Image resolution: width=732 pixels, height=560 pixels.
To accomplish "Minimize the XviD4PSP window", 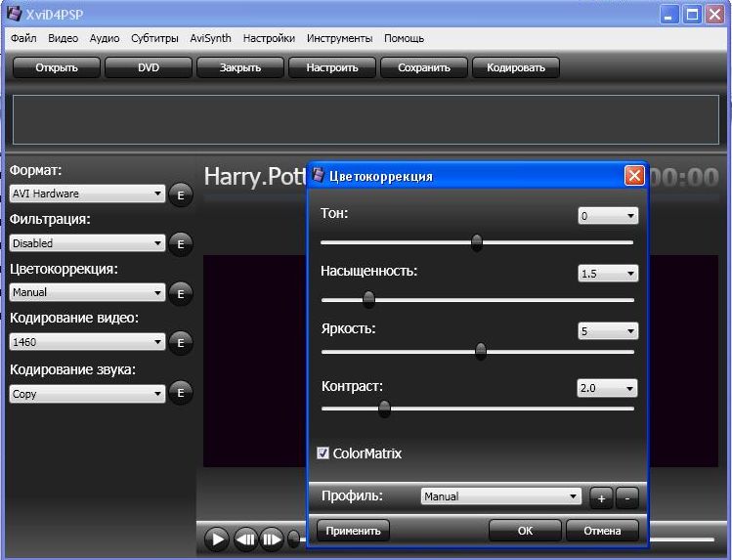I will tap(669, 15).
